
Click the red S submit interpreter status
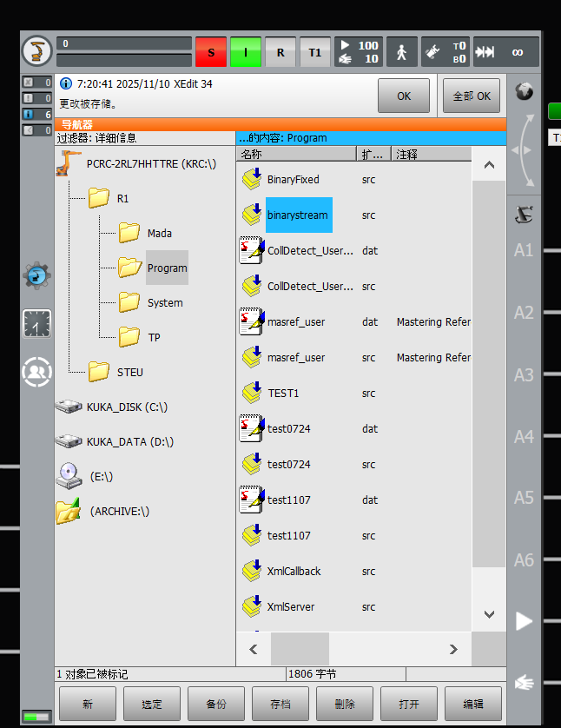pyautogui.click(x=211, y=52)
